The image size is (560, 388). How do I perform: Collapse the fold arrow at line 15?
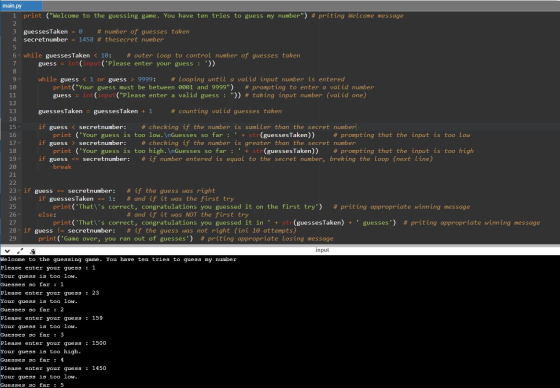click(19, 127)
